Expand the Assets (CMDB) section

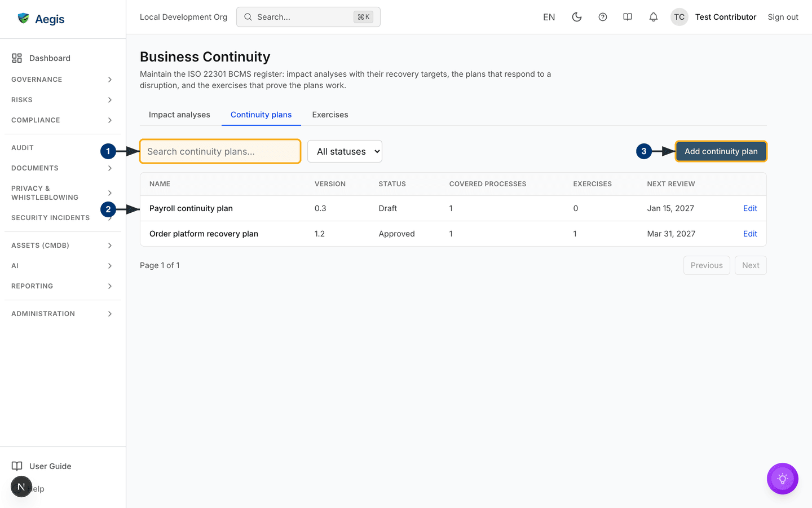pyautogui.click(x=63, y=246)
